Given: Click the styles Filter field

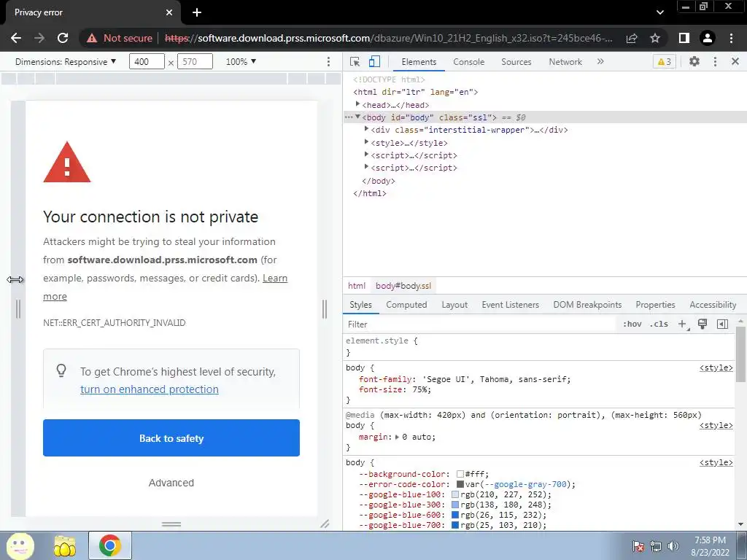Looking at the screenshot, I should tap(479, 324).
